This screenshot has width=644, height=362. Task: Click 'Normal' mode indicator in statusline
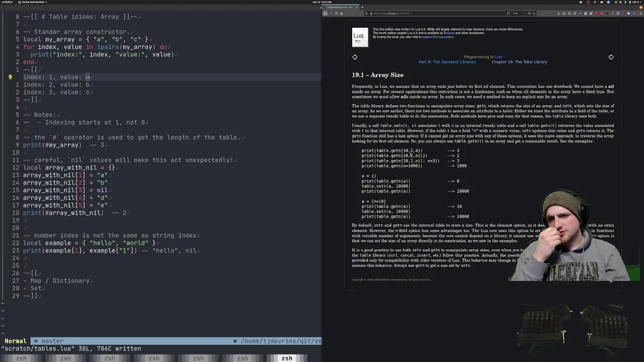click(15, 341)
